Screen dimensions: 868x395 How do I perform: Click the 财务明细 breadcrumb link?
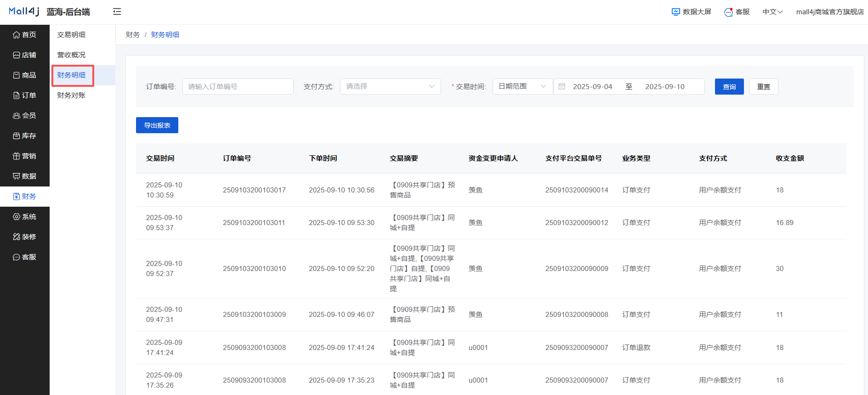[x=165, y=35]
